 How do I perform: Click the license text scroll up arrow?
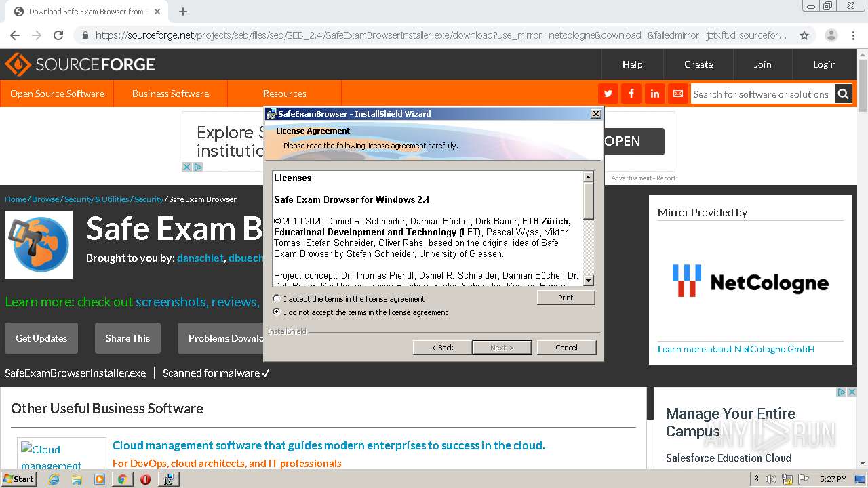pyautogui.click(x=588, y=177)
